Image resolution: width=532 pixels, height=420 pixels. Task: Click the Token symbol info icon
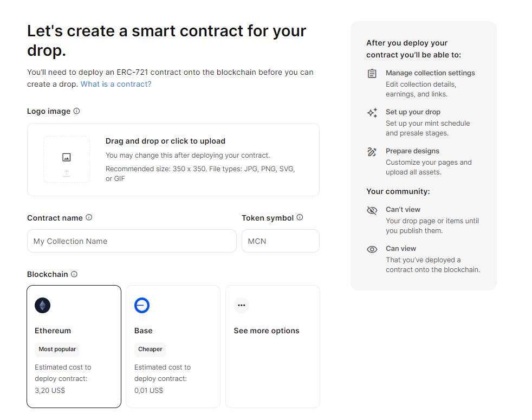point(300,217)
